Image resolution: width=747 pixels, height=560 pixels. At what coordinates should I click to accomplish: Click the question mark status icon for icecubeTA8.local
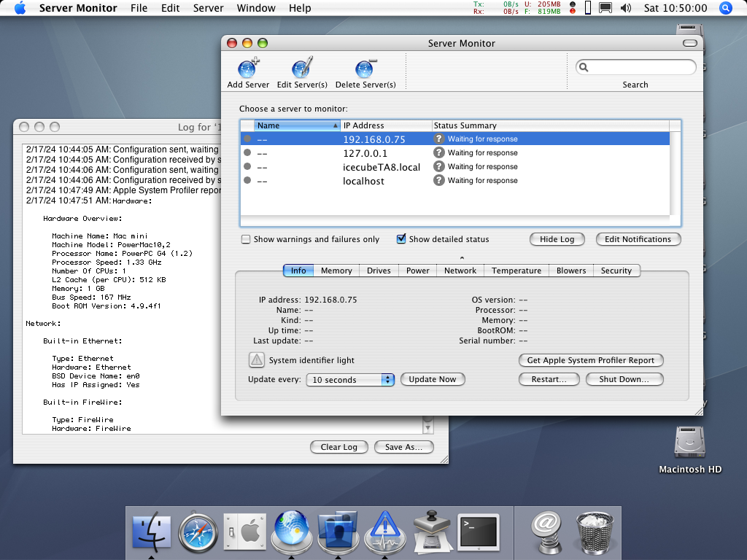[438, 166]
